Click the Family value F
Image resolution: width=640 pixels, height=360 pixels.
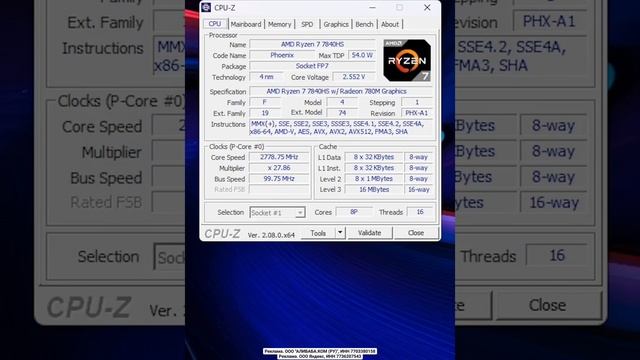pos(265,102)
